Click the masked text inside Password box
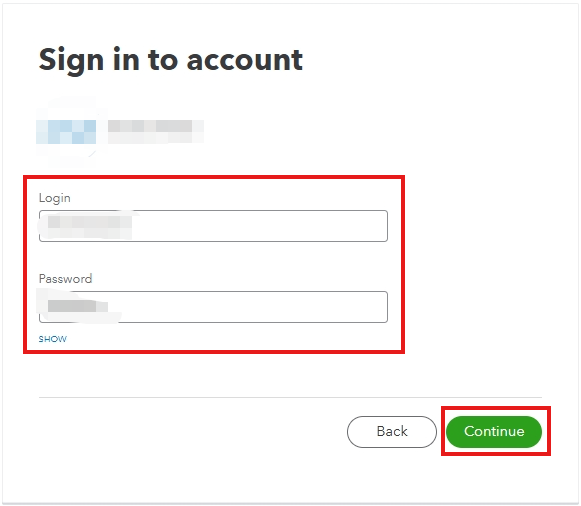 78,307
